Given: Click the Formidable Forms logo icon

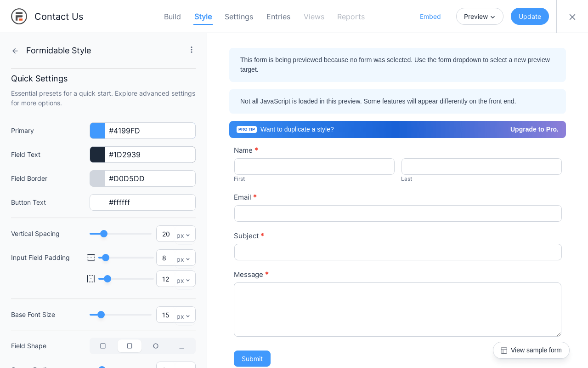Looking at the screenshot, I should tap(19, 17).
